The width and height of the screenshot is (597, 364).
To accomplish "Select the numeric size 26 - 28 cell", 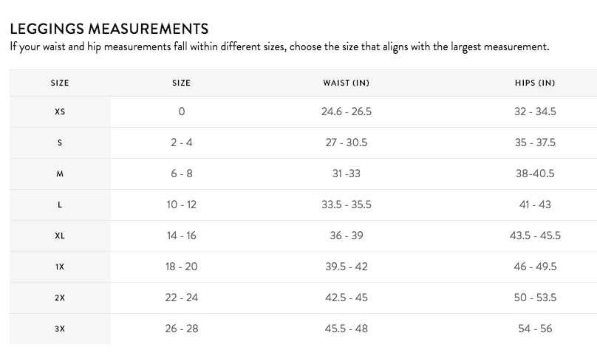I will [x=181, y=329].
